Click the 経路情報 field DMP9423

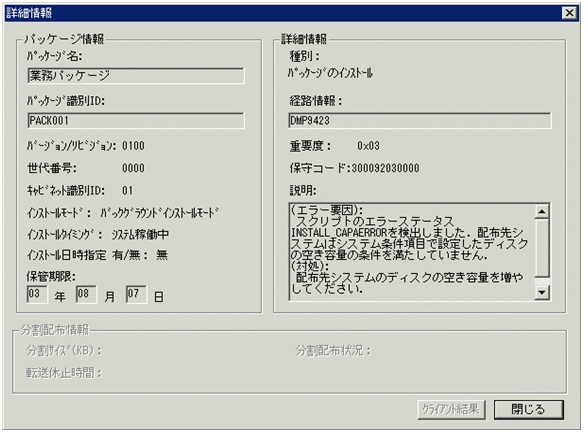[420, 120]
